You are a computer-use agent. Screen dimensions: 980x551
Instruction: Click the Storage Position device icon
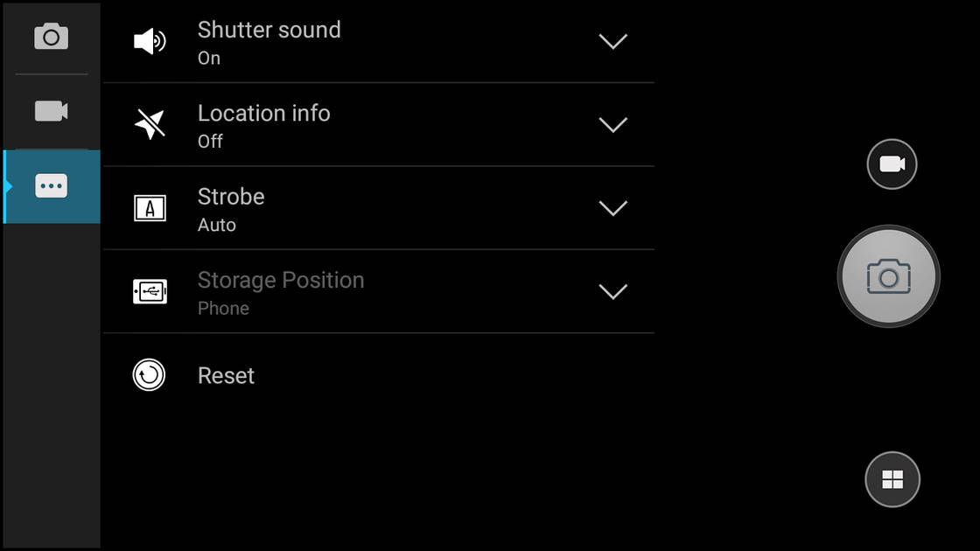(x=149, y=291)
